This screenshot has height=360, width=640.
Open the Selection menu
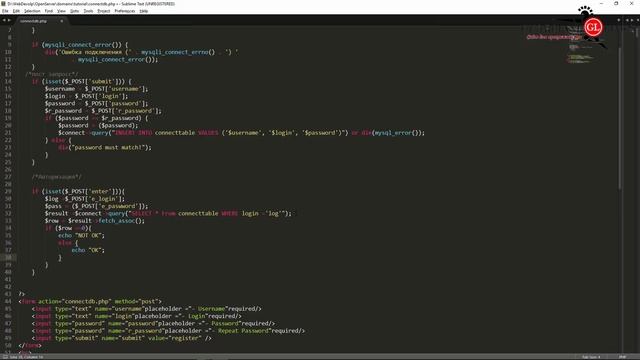pos(32,11)
